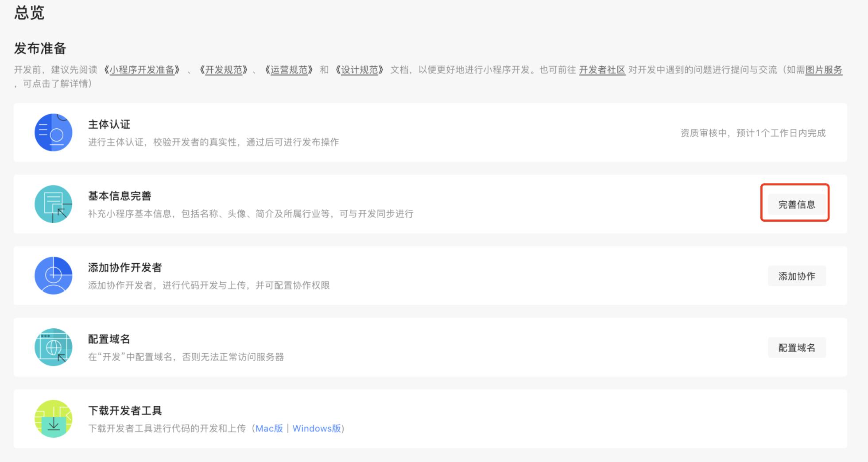Screen dimensions: 868x462
Task: Click the 发布准备 section heading
Action: pyautogui.click(x=40, y=48)
